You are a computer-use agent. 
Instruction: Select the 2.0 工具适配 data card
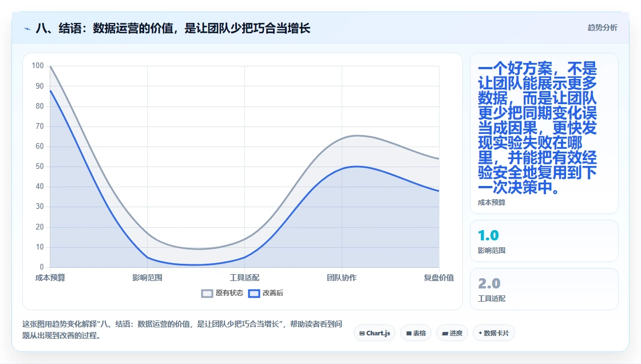(x=544, y=289)
